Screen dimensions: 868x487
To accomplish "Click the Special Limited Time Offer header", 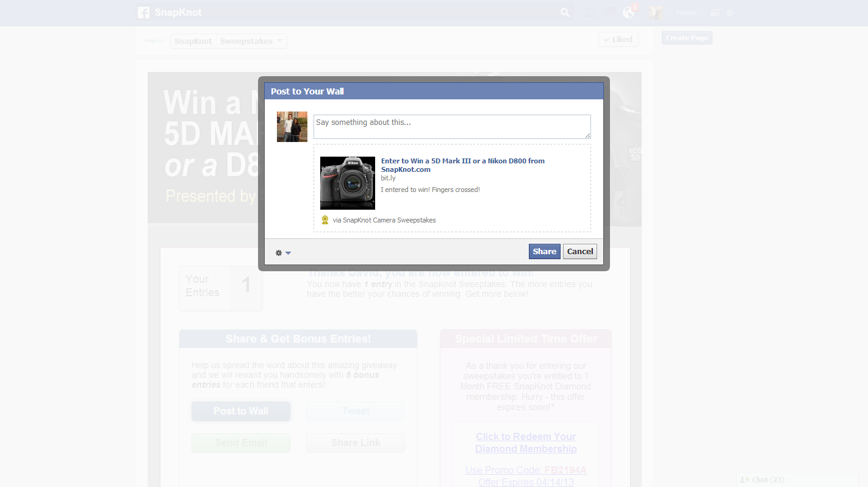I will (x=526, y=339).
